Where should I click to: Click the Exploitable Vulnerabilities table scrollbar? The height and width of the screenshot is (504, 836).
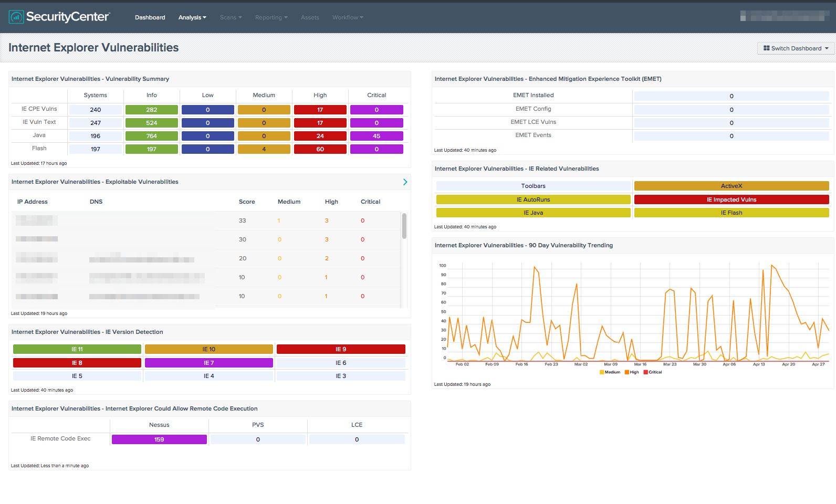pyautogui.click(x=404, y=226)
